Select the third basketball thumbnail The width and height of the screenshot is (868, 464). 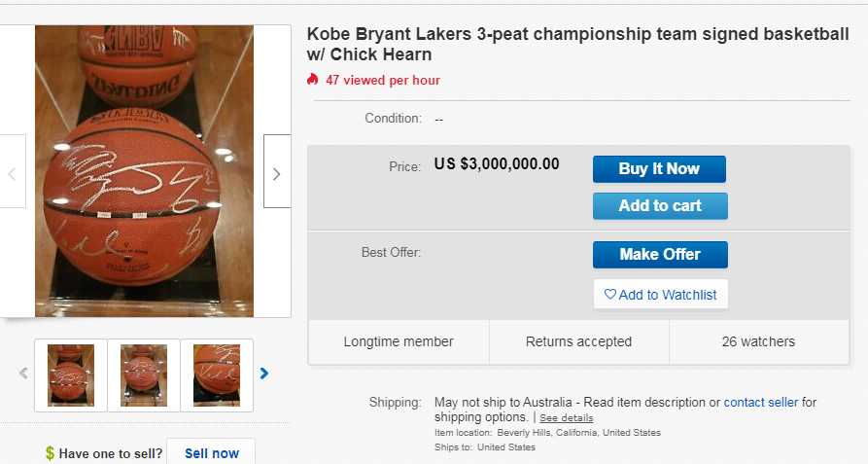[x=217, y=375]
